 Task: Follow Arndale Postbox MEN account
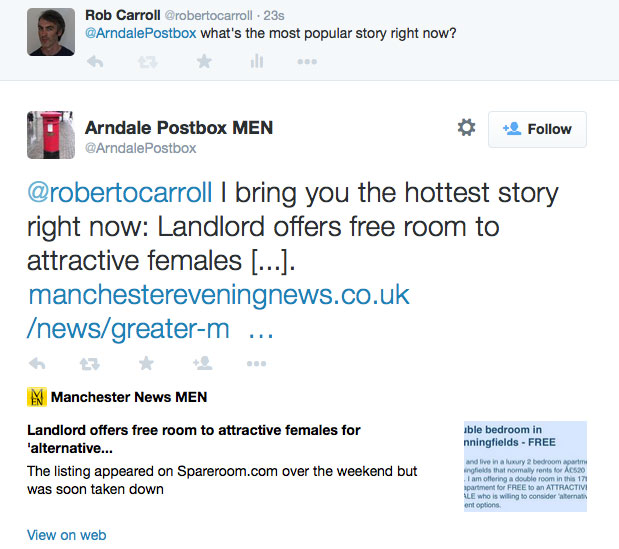pyautogui.click(x=537, y=129)
